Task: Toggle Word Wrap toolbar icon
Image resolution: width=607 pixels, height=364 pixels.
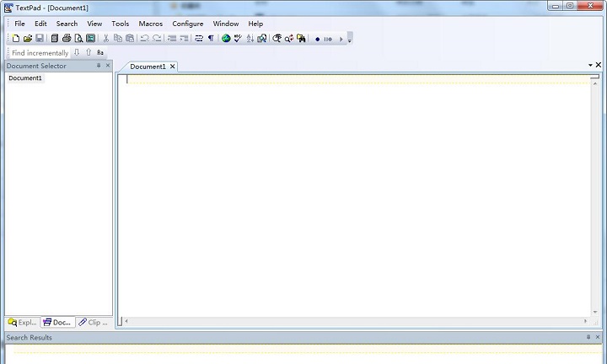Action: 199,38
